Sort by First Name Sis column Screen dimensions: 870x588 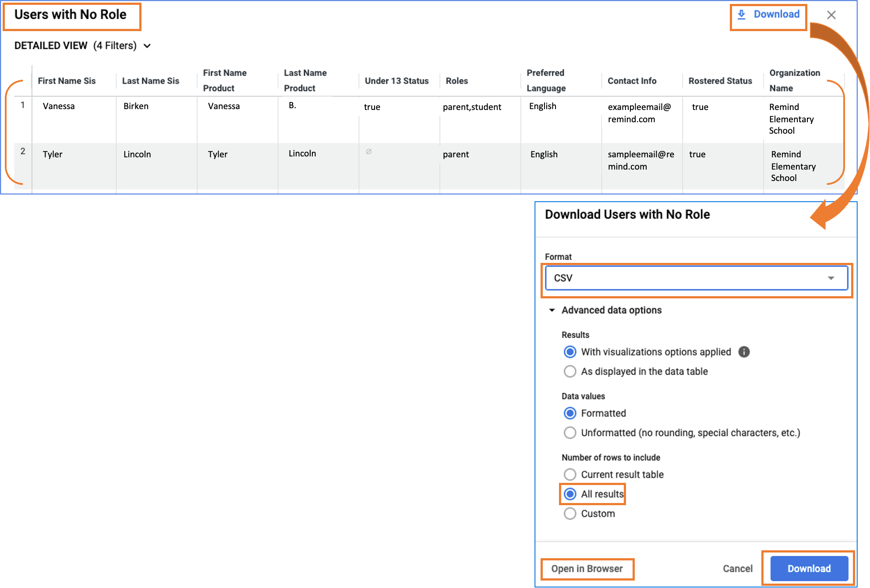coord(67,81)
